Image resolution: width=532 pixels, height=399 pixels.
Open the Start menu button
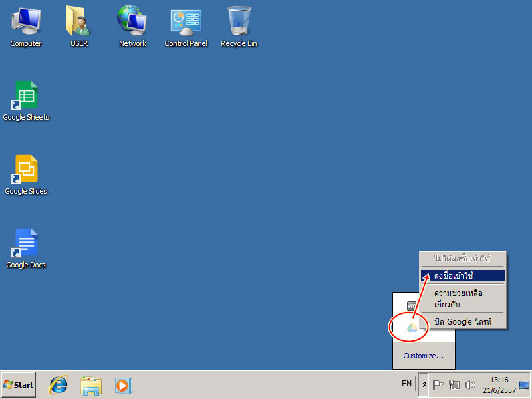pyautogui.click(x=19, y=385)
